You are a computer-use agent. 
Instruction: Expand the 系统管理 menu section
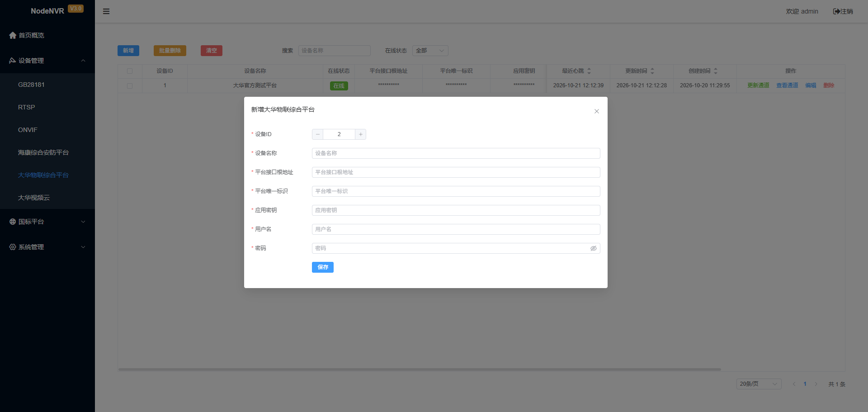47,247
